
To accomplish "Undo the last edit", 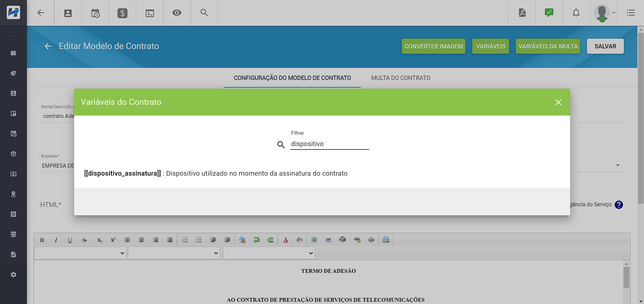I will 257,240.
